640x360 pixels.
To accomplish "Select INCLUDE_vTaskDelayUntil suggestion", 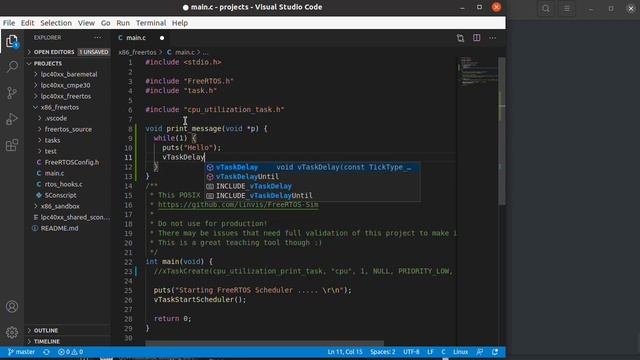I will coord(312,196).
